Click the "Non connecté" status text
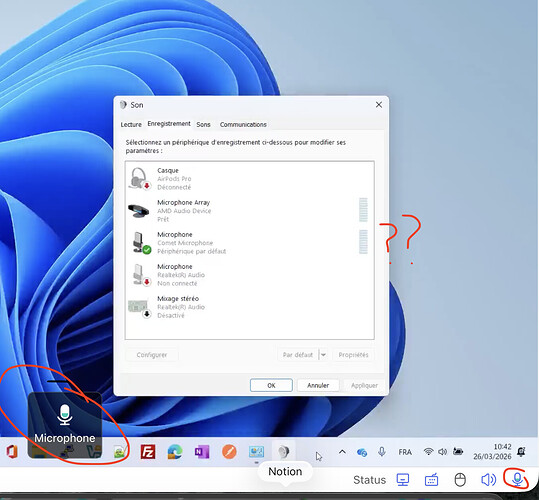The height and width of the screenshot is (500, 539). (x=177, y=283)
